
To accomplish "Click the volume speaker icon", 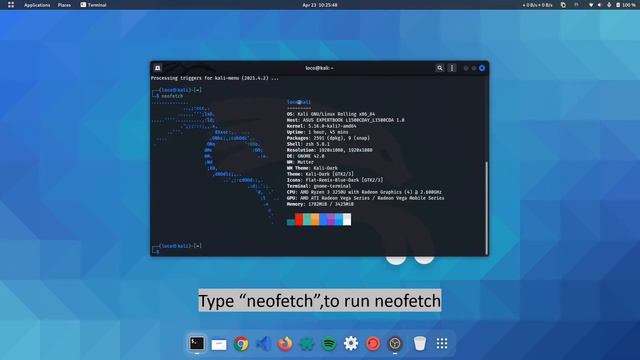I will (x=600, y=5).
